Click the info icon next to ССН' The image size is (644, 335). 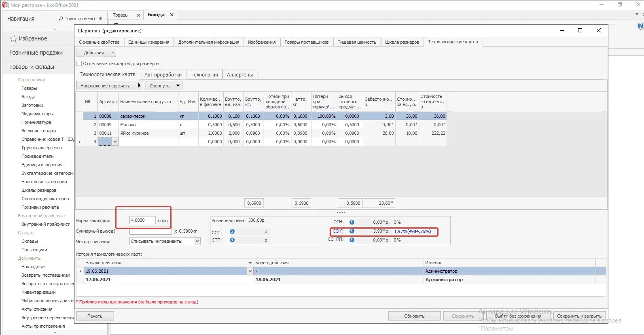[352, 231]
